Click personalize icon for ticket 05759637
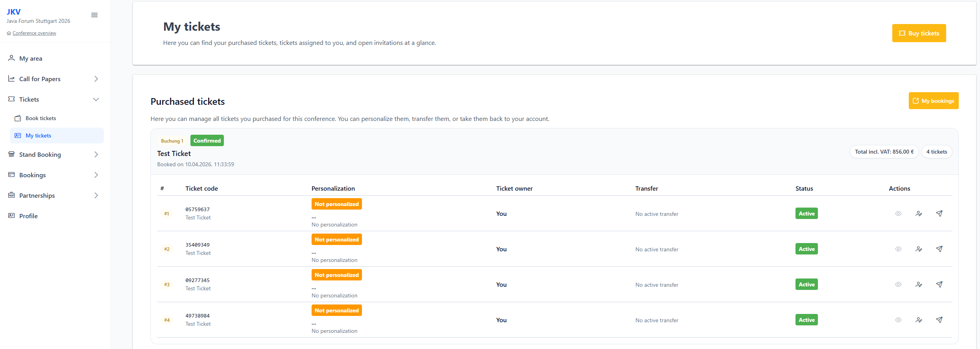 click(919, 213)
